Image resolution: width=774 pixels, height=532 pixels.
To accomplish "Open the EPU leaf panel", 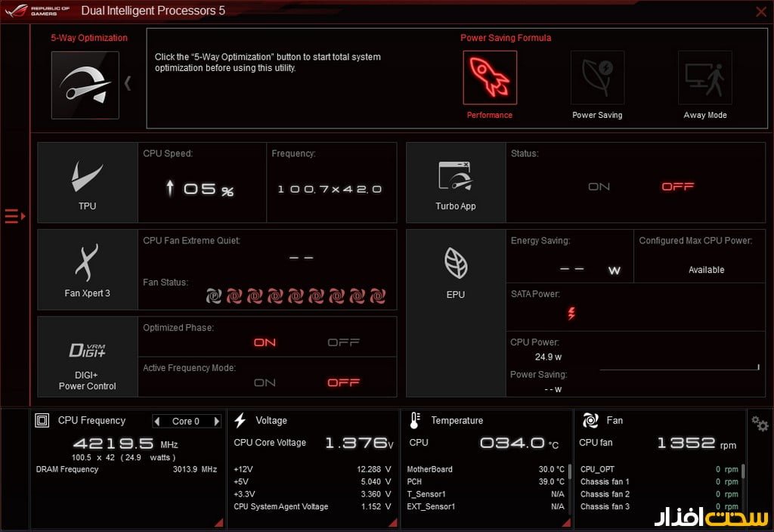I will [x=456, y=270].
